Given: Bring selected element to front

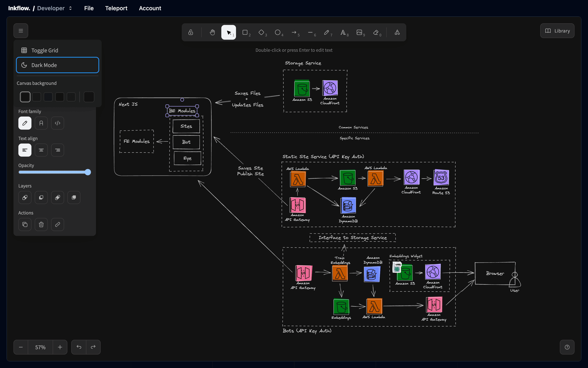Looking at the screenshot, I should pyautogui.click(x=74, y=197).
